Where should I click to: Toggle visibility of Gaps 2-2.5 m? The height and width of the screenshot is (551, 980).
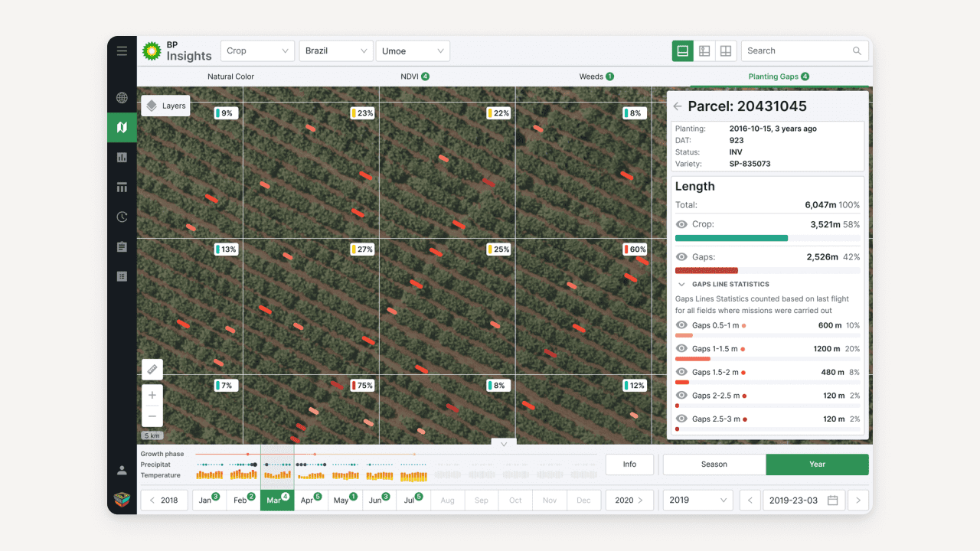[681, 396]
